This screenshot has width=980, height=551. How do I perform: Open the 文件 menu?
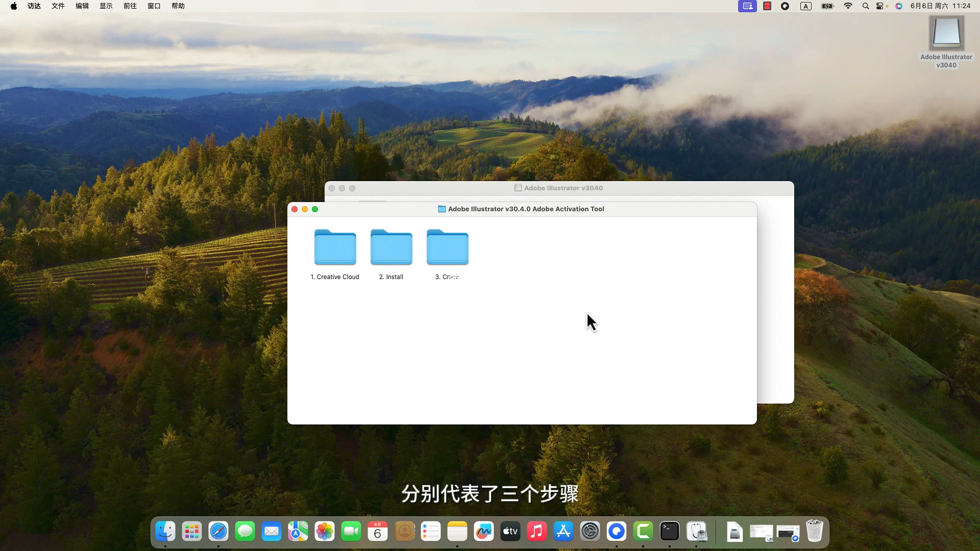(x=58, y=6)
